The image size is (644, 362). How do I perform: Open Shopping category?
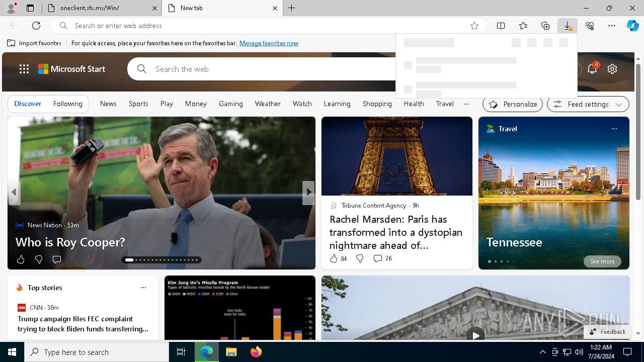click(x=377, y=104)
